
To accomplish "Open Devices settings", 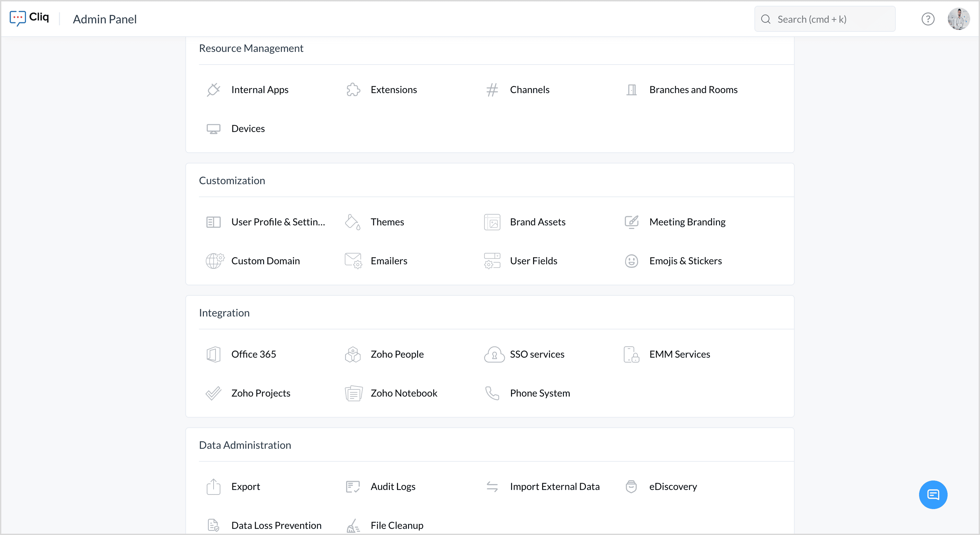I will pos(248,129).
